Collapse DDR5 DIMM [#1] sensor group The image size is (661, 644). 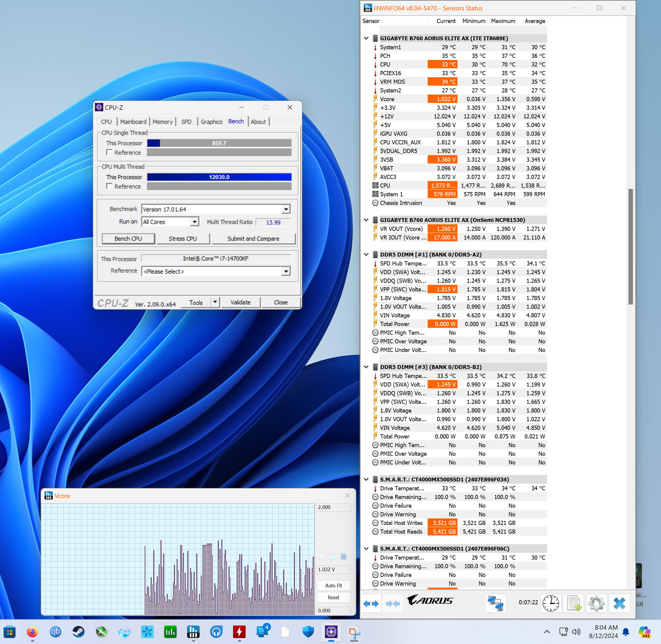coord(366,254)
